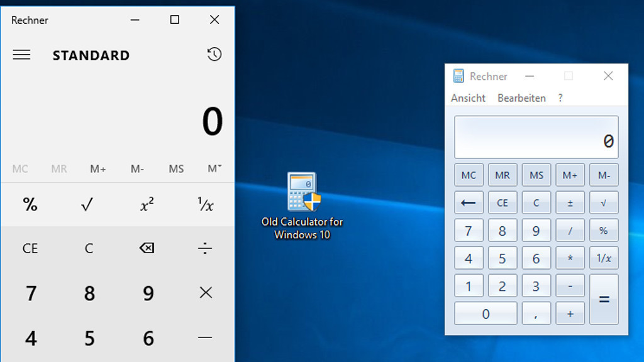Click digit 6 in old calculator

coord(536,258)
